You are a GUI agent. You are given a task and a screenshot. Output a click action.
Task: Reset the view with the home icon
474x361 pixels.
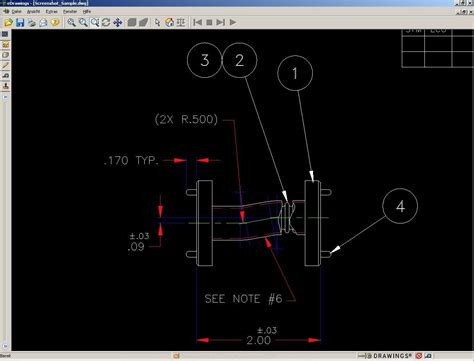coord(169,22)
